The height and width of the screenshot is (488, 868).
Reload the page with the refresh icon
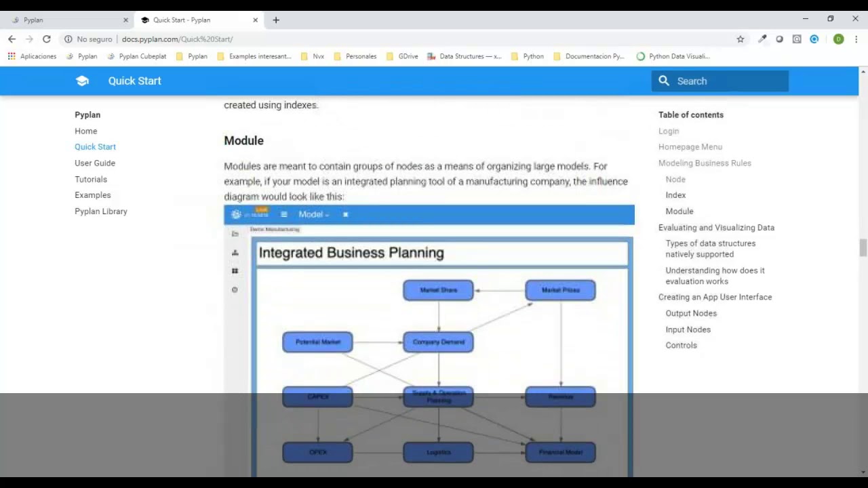click(47, 39)
